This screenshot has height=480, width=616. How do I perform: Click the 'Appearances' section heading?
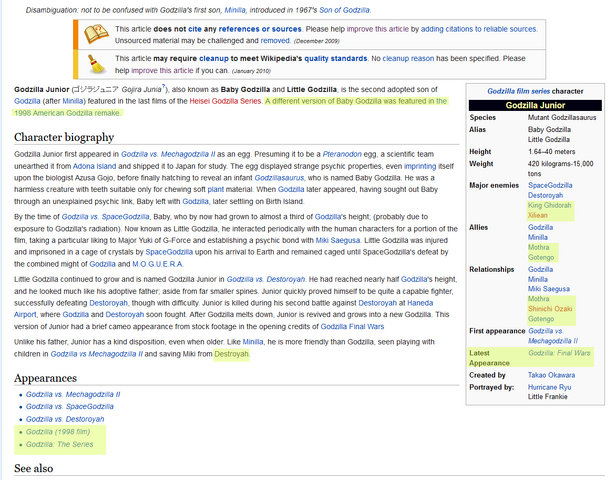[46, 378]
